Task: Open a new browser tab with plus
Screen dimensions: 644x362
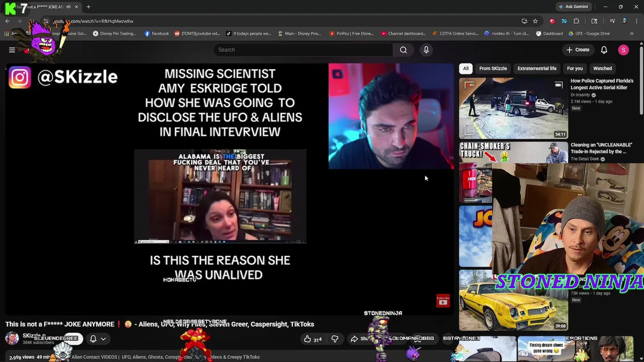Action: point(89,7)
